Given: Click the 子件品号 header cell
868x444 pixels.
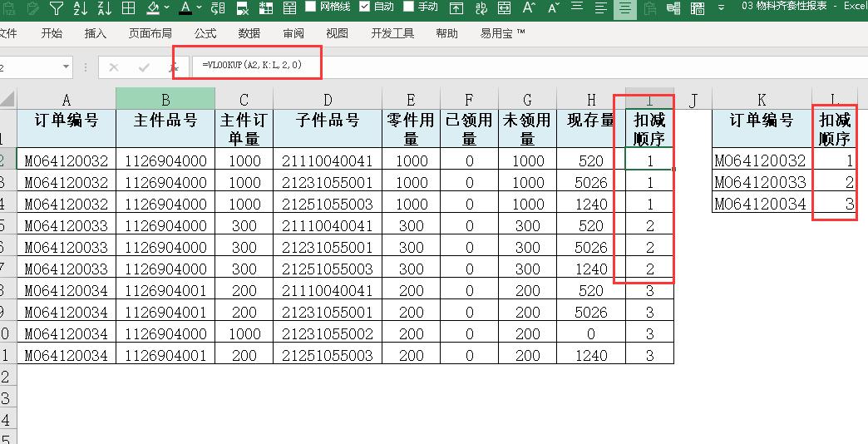Looking at the screenshot, I should 328,128.
